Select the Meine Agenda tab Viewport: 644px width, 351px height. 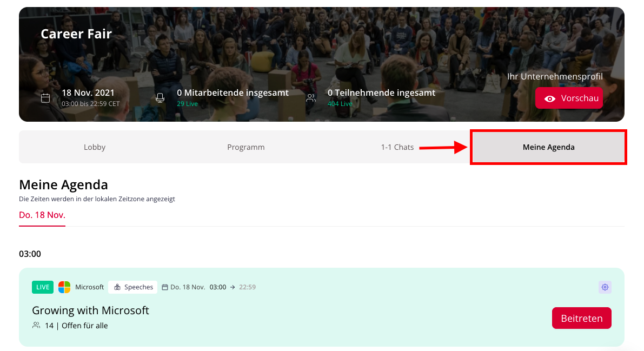(548, 147)
